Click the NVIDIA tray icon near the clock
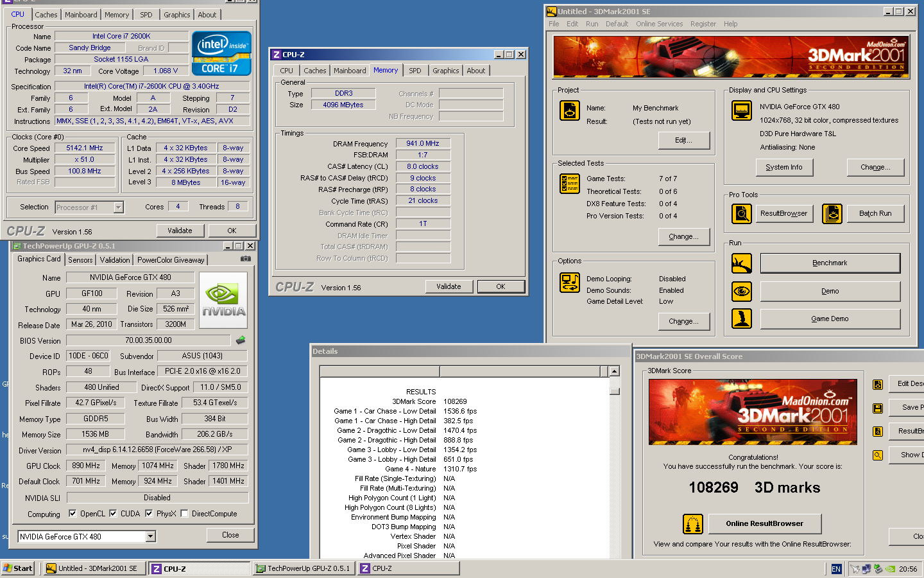 [x=890, y=569]
